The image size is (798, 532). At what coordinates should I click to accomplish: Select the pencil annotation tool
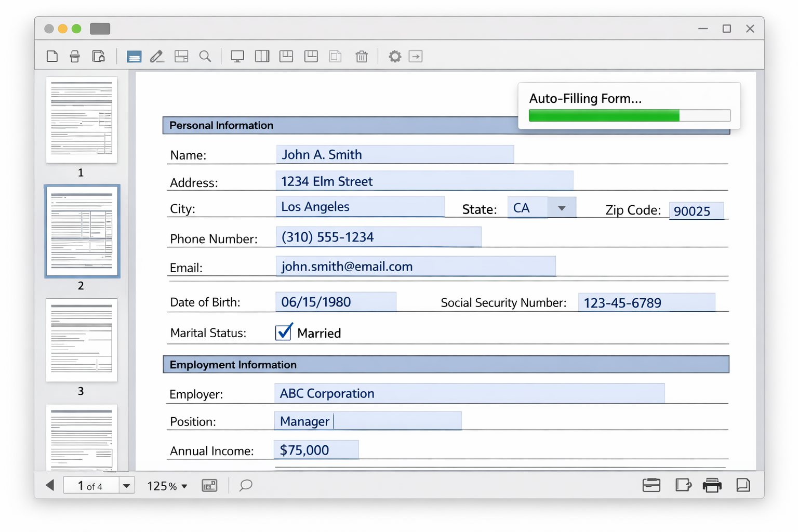[157, 56]
